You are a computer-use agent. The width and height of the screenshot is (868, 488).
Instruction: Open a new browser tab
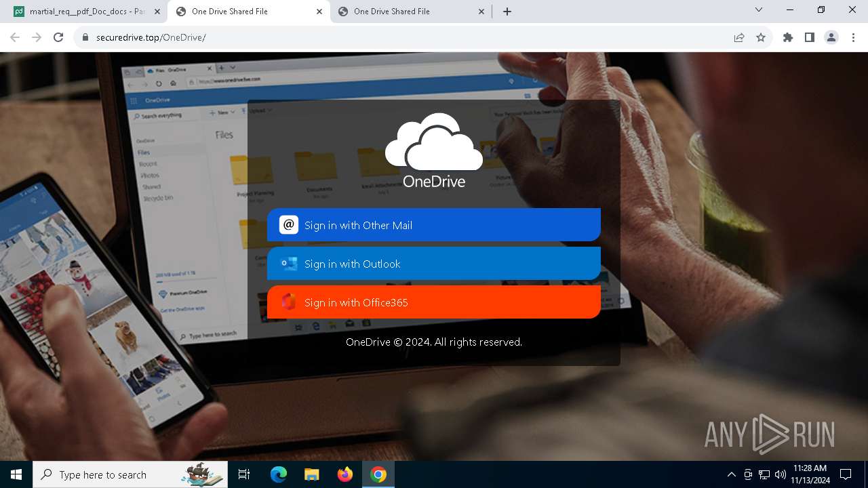[507, 12]
